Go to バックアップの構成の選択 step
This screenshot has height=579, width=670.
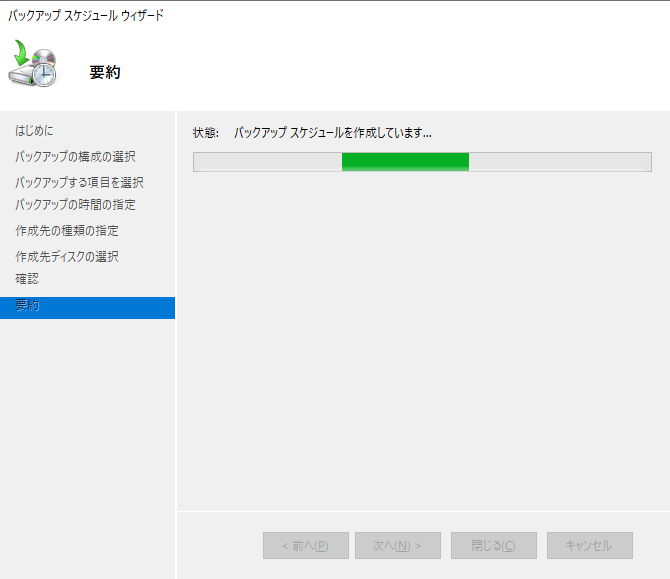point(75,157)
